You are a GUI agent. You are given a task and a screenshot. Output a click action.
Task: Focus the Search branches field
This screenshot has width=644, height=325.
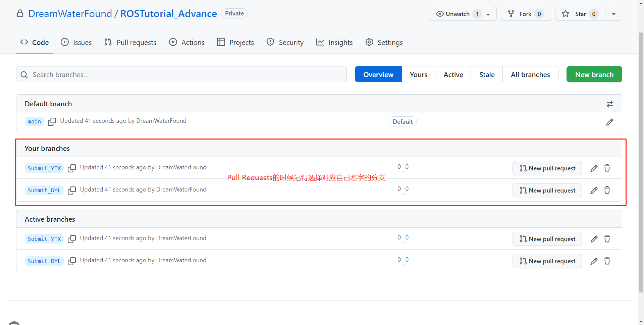[181, 74]
